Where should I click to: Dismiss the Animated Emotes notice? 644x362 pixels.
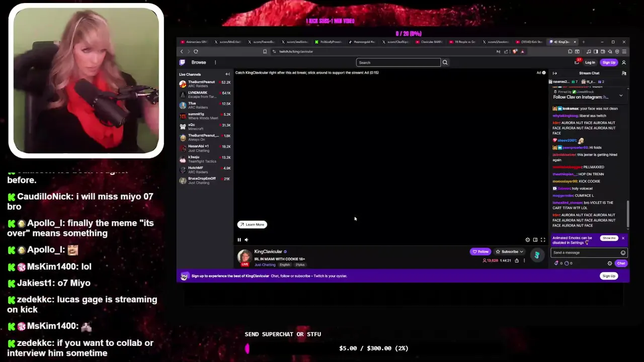click(623, 238)
